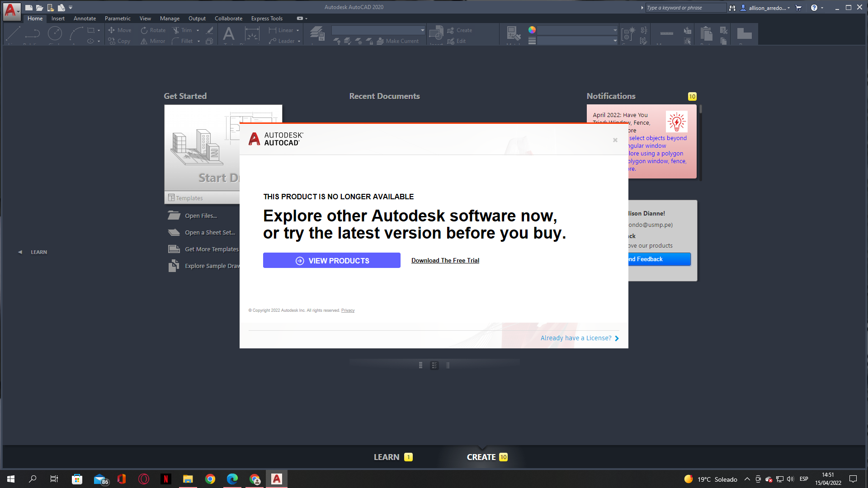Expand the Rectangle tool dropdown arrow

99,30
